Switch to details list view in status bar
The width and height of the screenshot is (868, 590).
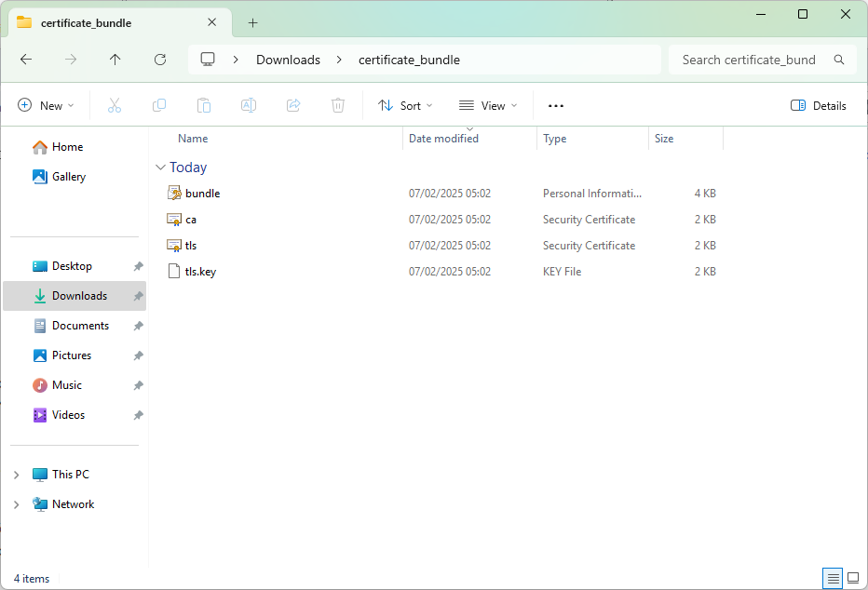pos(834,578)
